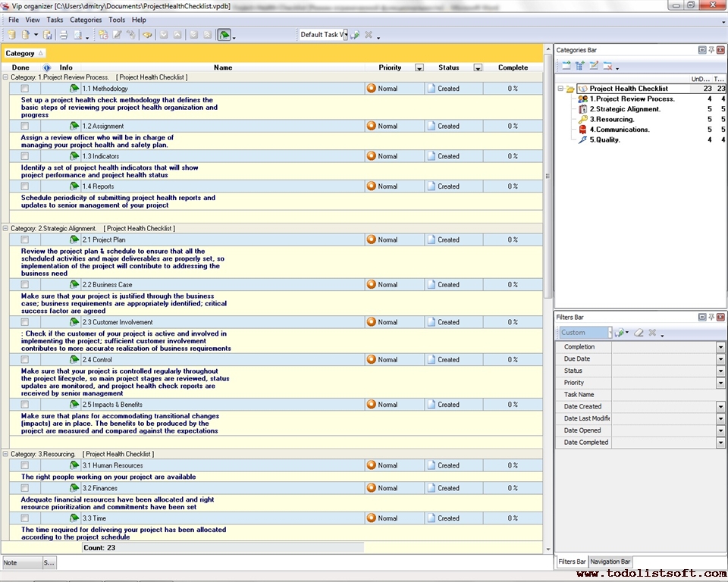Click the eraser clear-filter icon
728x582 pixels.
pyautogui.click(x=639, y=333)
